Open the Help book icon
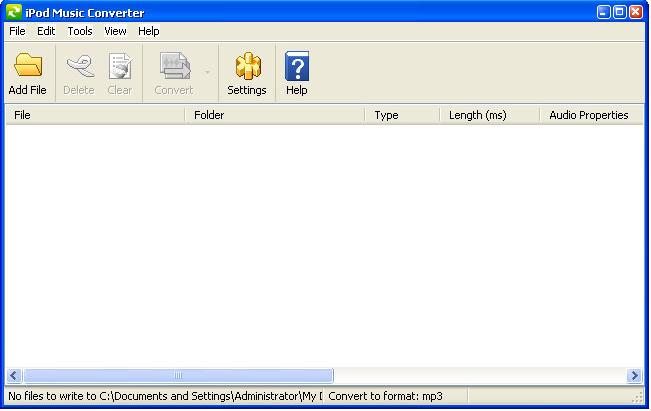This screenshot has height=411, width=651. (x=297, y=66)
